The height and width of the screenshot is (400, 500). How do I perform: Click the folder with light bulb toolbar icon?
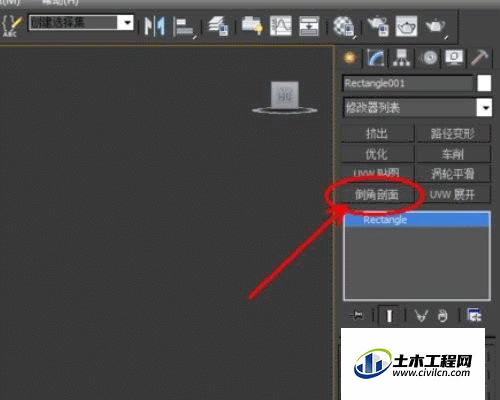252,25
